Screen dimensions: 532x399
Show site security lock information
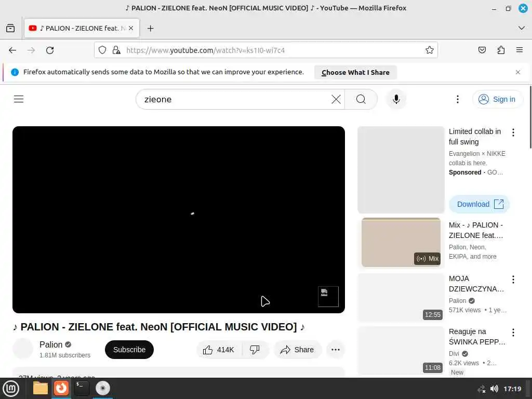point(116,50)
